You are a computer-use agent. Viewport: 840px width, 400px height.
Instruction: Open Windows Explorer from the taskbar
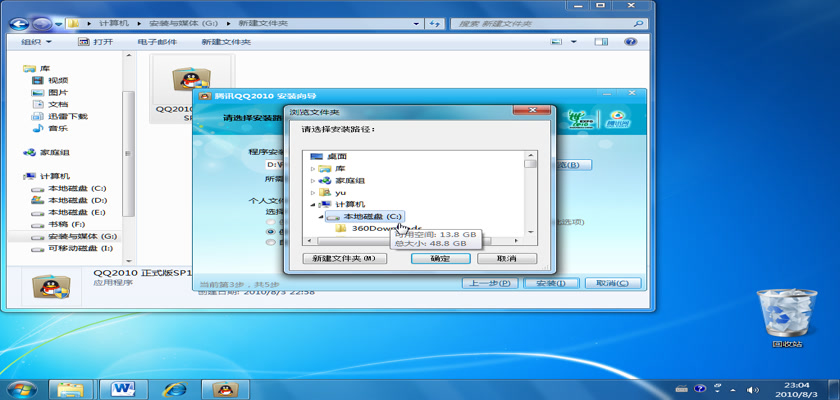pos(71,387)
